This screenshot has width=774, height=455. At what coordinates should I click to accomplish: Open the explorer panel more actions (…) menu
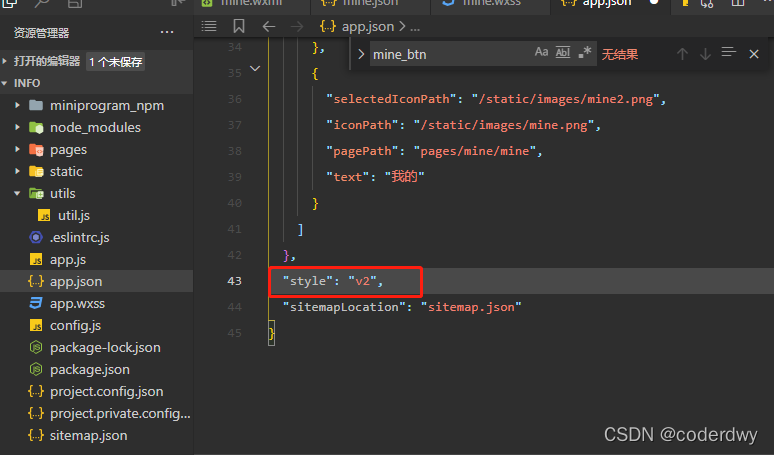click(167, 33)
